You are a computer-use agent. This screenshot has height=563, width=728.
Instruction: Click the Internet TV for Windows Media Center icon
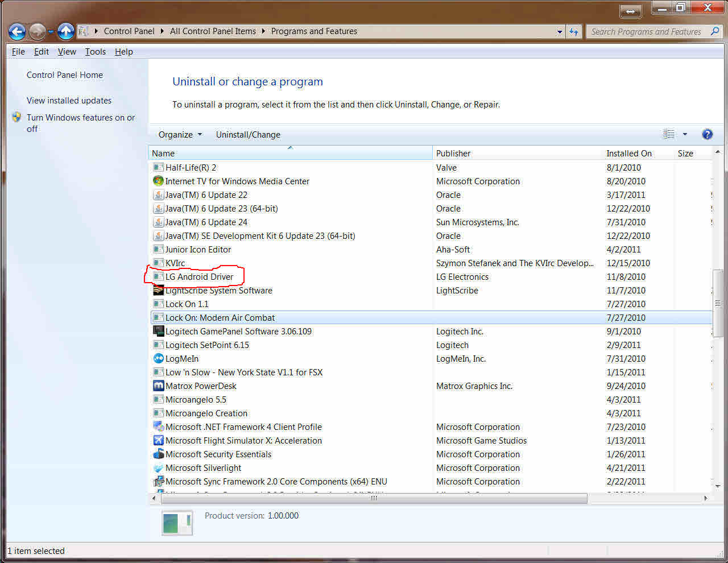[158, 181]
